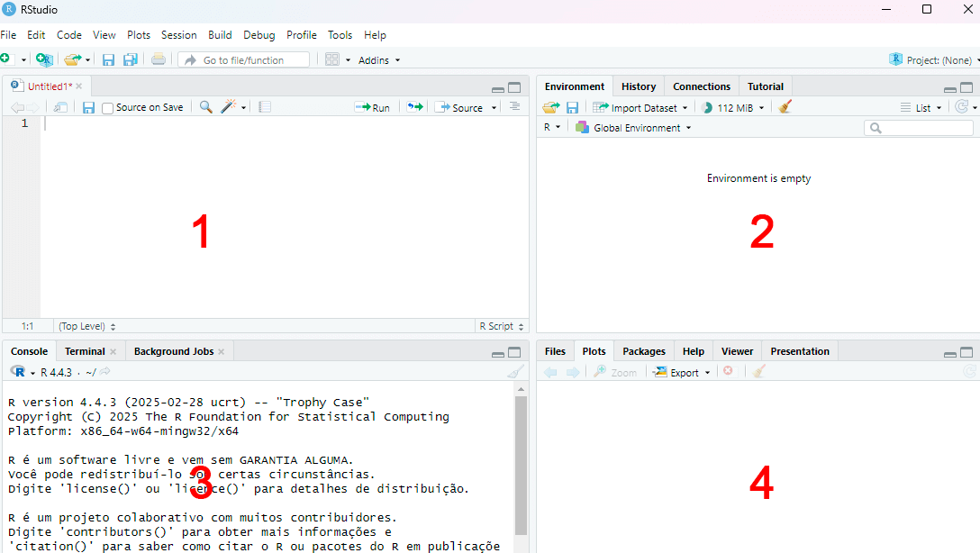Image resolution: width=980 pixels, height=553 pixels.
Task: Refresh the environment list
Action: click(x=962, y=107)
